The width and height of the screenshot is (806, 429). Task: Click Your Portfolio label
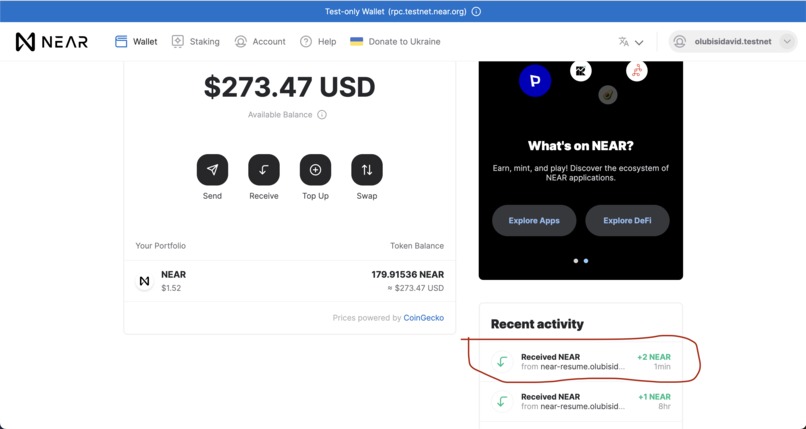coord(160,246)
